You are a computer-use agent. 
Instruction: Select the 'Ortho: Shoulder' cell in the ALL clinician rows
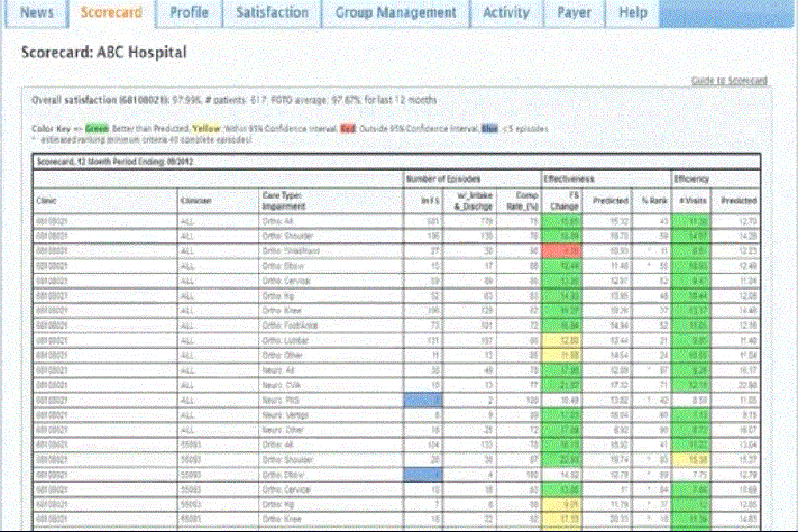331,237
